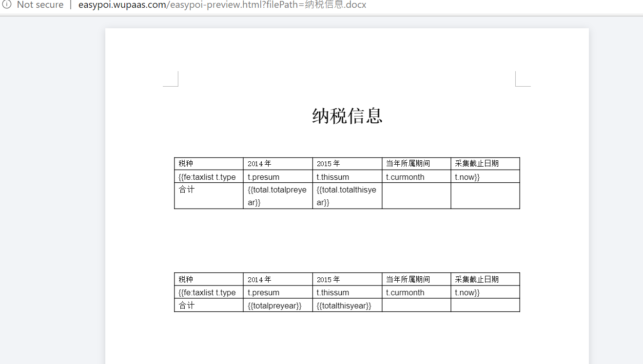Select 2015 年 header in the second table
643x364 pixels.
329,279
